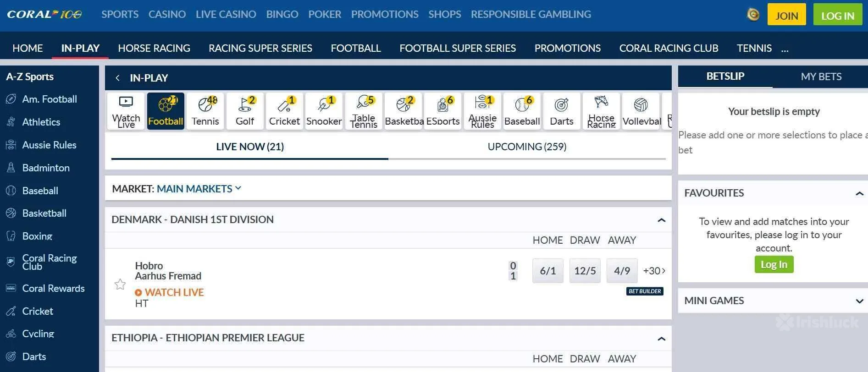This screenshot has width=868, height=372.
Task: Select the Horse Racing in-play icon
Action: tap(601, 111)
